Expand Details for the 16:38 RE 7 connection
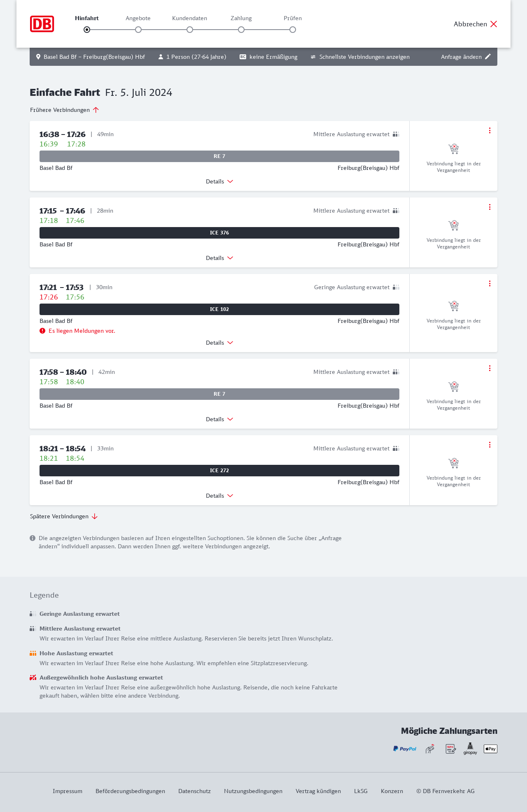 [x=219, y=181]
